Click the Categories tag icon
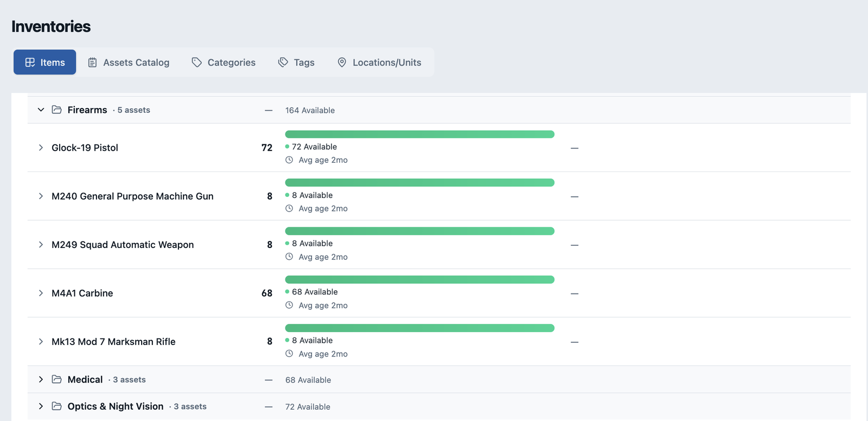868x421 pixels. click(x=196, y=62)
